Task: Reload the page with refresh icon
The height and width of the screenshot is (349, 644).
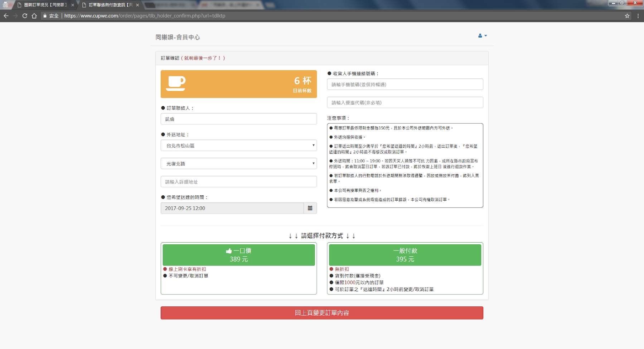Action: point(25,16)
